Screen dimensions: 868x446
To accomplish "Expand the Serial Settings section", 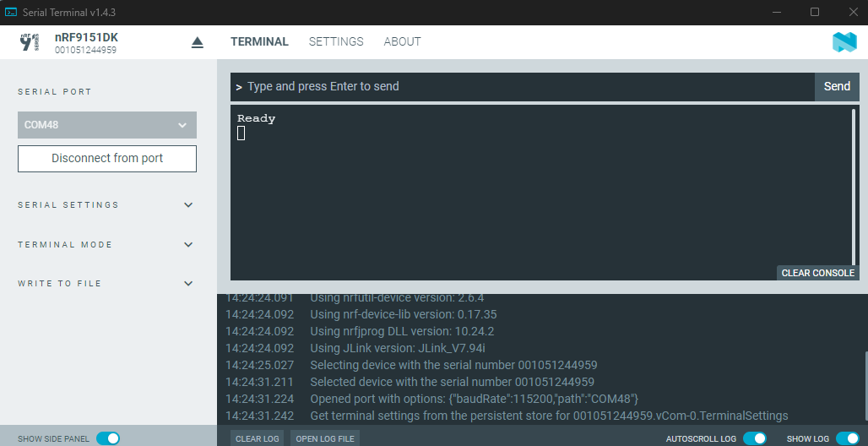I will [x=106, y=205].
